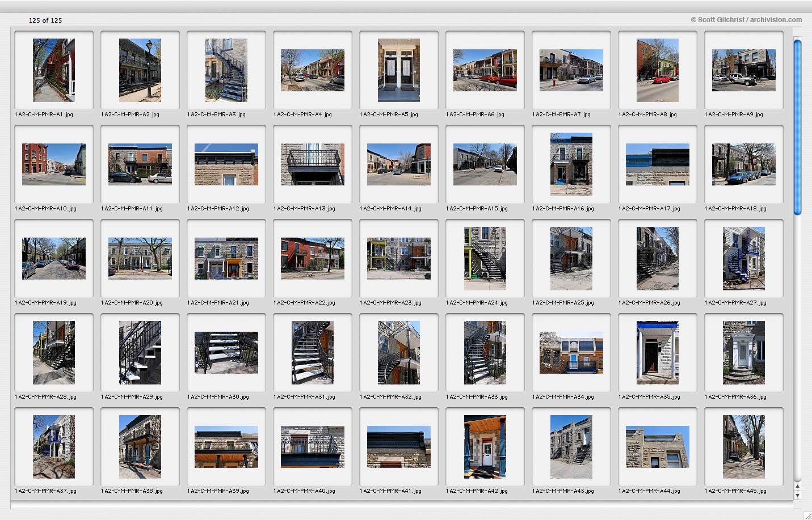The image size is (812, 520).
Task: Select thumbnail 1A2-C-M-PMR-A21.jpg
Action: [226, 259]
